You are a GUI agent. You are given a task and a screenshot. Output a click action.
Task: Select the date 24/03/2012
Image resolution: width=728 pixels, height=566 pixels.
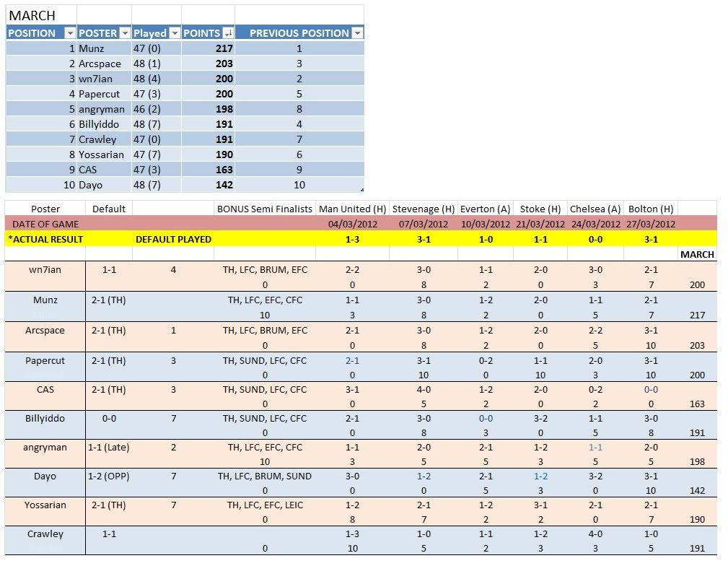596,224
